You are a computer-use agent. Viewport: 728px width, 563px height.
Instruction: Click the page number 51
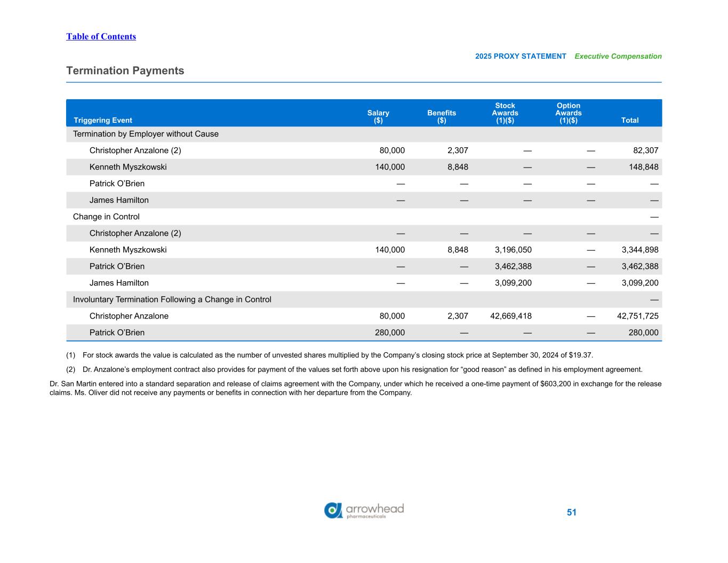tap(571, 512)
